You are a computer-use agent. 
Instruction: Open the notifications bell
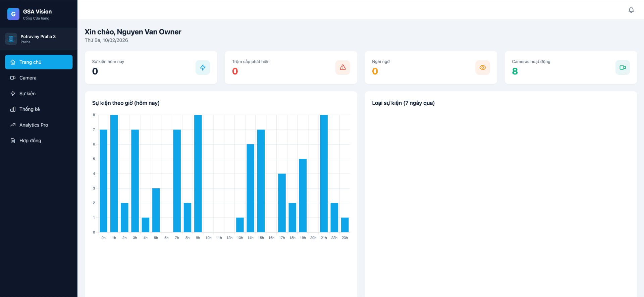pyautogui.click(x=631, y=10)
